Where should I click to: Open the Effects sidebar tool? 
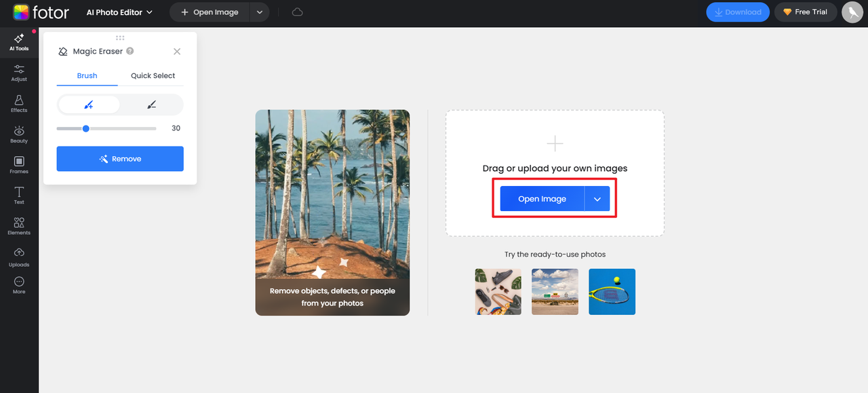(19, 104)
